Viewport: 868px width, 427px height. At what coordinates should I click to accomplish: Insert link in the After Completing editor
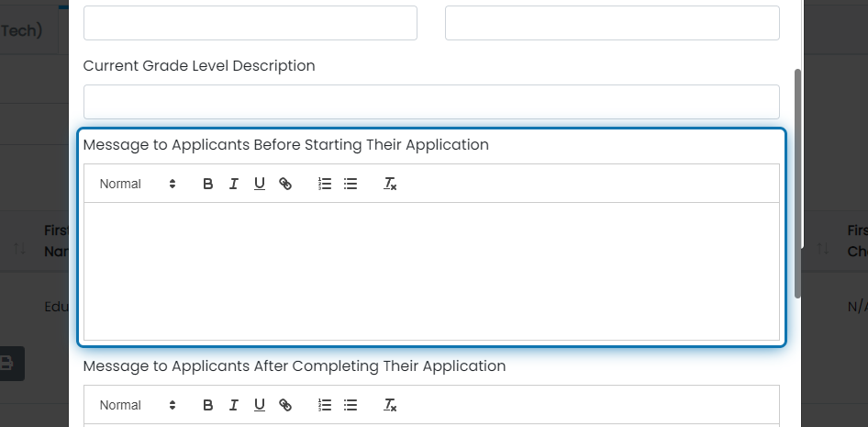tap(285, 405)
